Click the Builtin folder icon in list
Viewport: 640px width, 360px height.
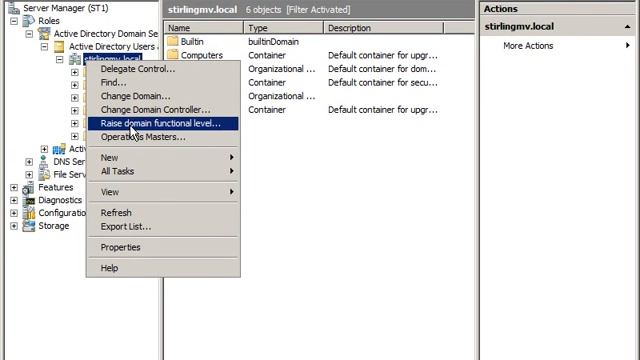coord(173,41)
